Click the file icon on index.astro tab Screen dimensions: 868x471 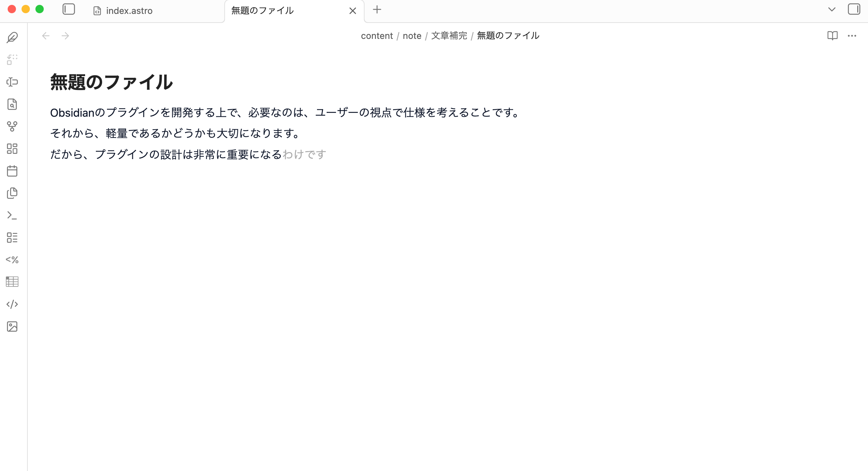tap(97, 11)
